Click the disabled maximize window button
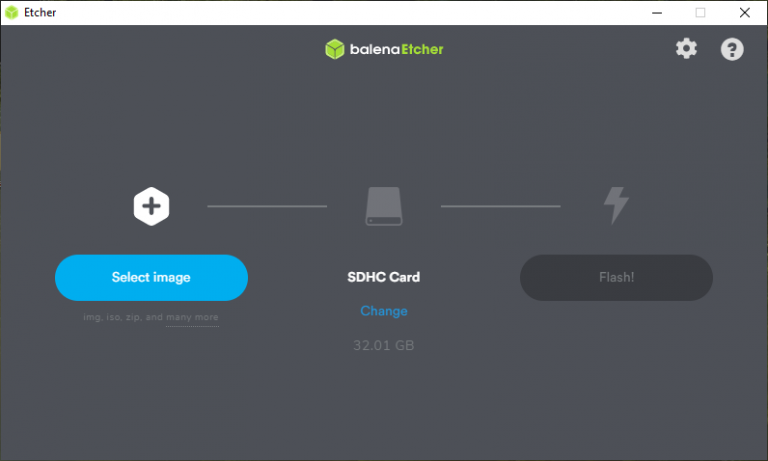The image size is (768, 461). (x=700, y=13)
